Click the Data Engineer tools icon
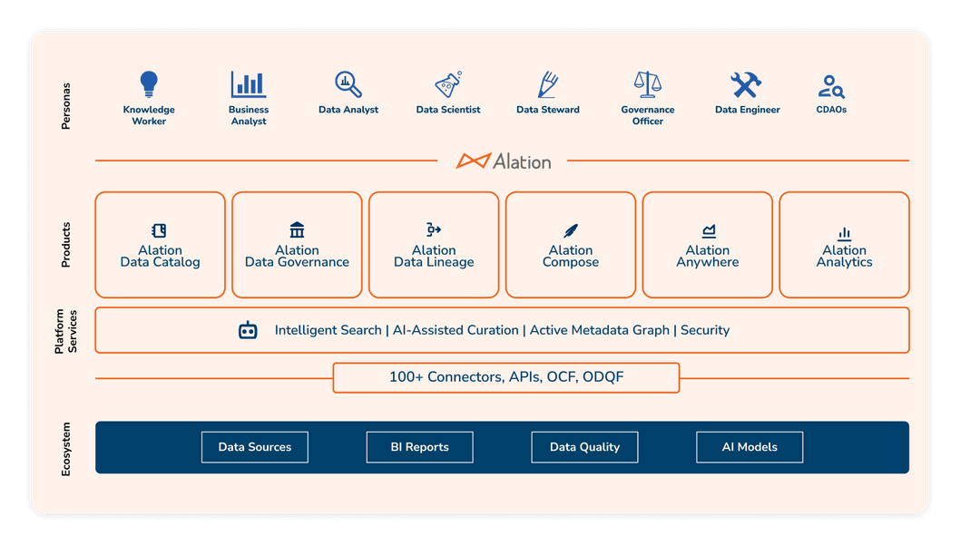The image size is (980, 545). [747, 85]
